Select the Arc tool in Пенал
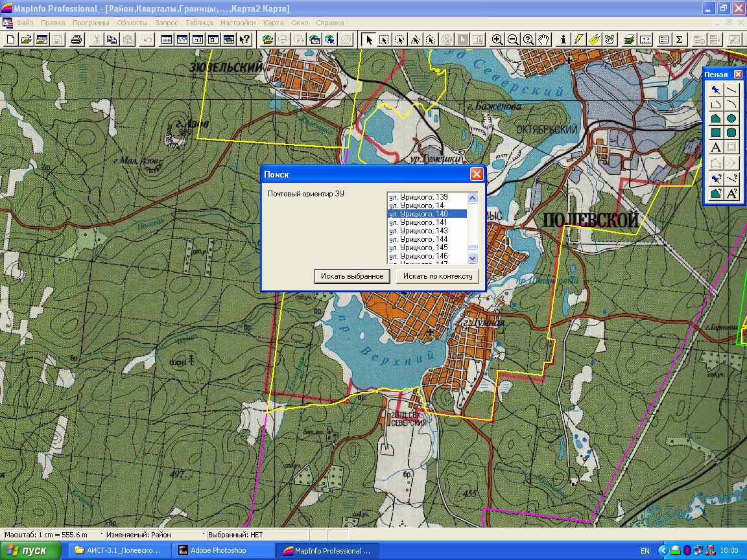 [731, 104]
